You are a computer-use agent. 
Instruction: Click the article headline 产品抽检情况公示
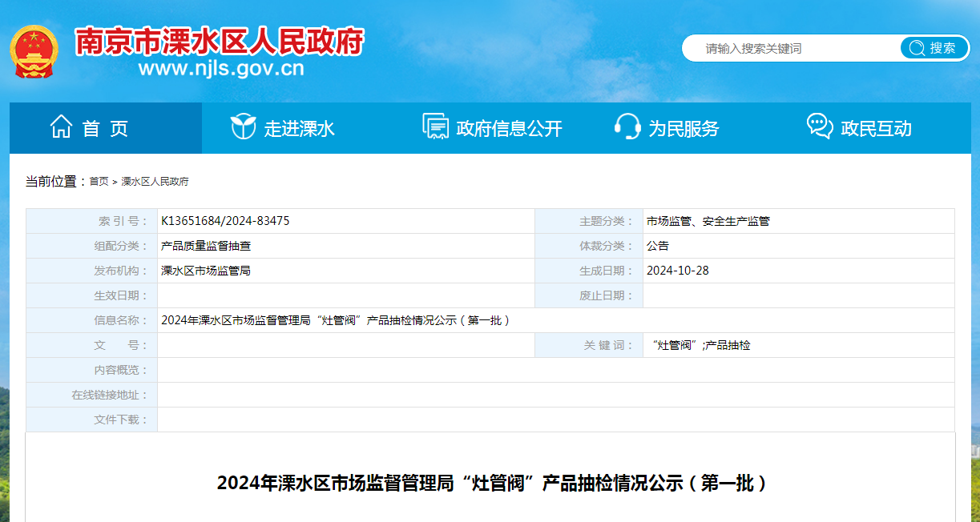(491, 484)
